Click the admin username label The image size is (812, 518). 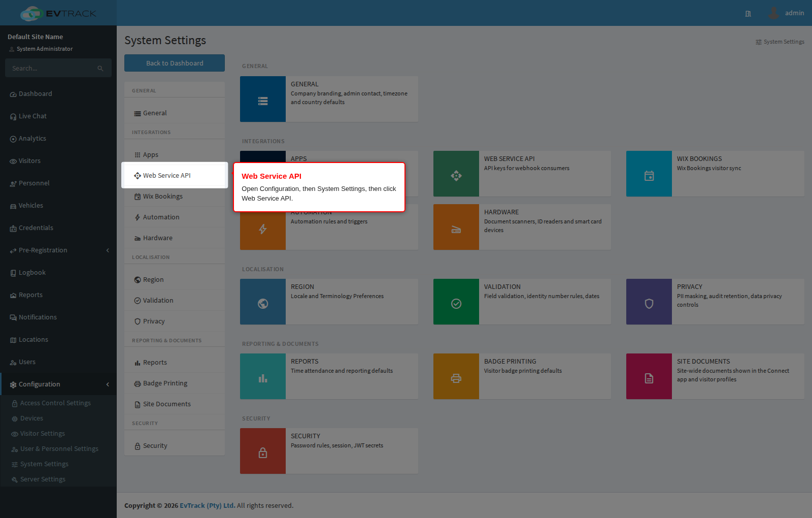(x=794, y=13)
